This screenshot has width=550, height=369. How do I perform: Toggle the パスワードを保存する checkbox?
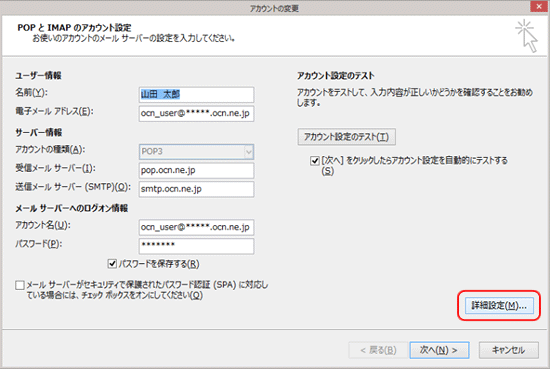pos(112,263)
